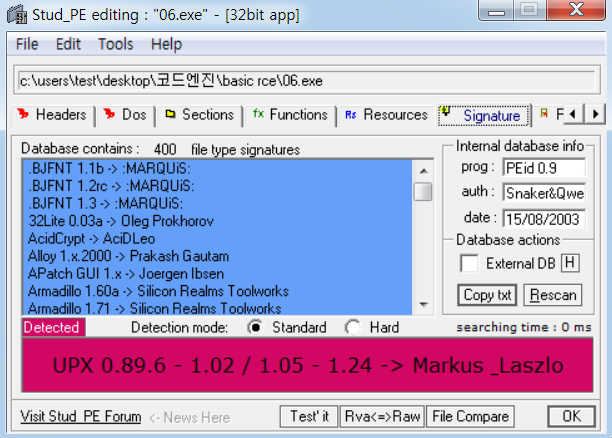
Task: Switch to the Functions tab
Action: coord(290,115)
